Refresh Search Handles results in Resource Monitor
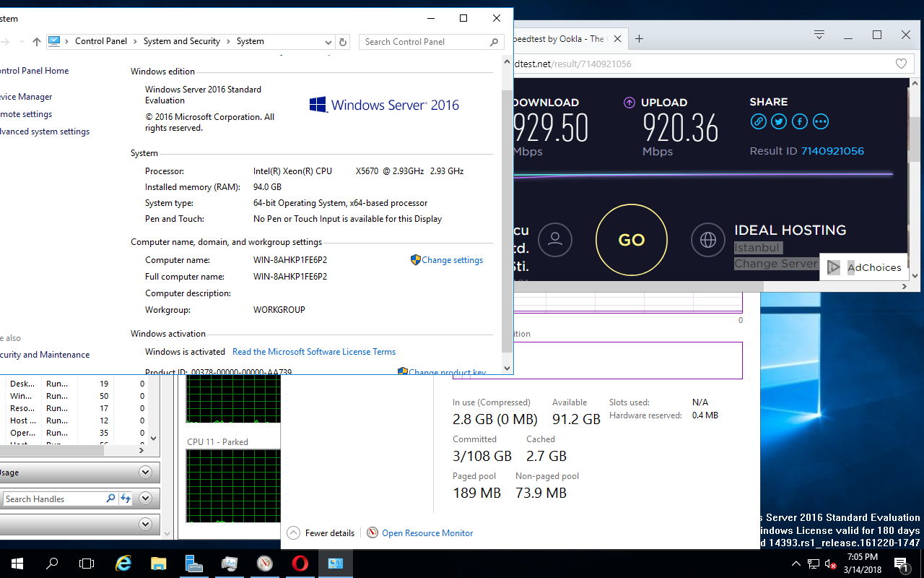Viewport: 924px width, 578px height. [126, 499]
